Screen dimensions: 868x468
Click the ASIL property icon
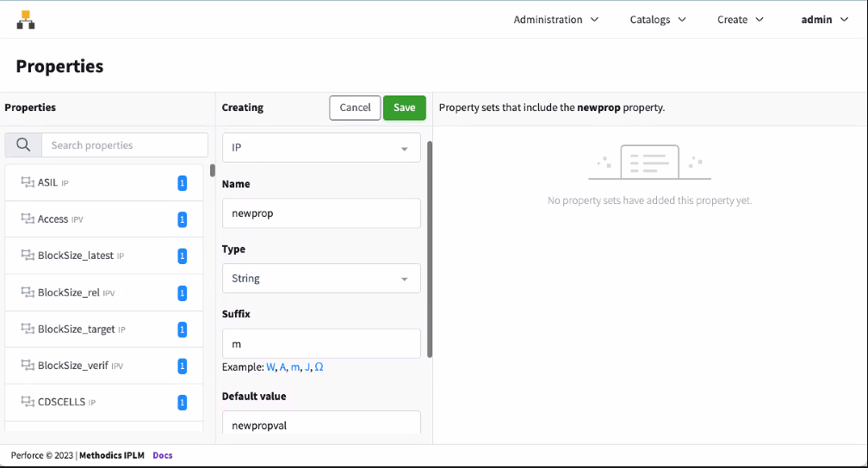[x=27, y=183]
